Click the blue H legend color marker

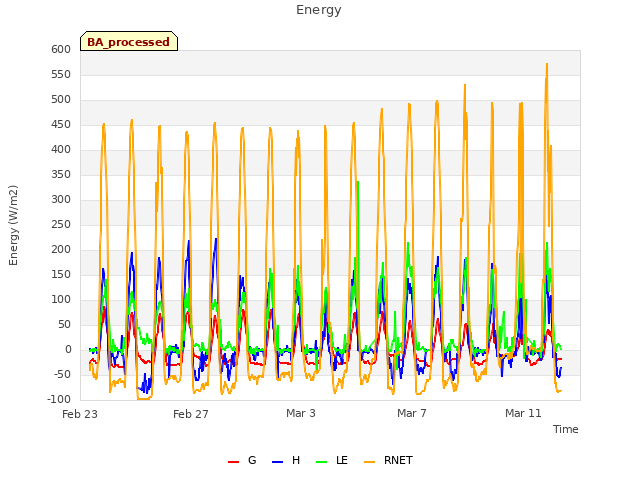277,462
